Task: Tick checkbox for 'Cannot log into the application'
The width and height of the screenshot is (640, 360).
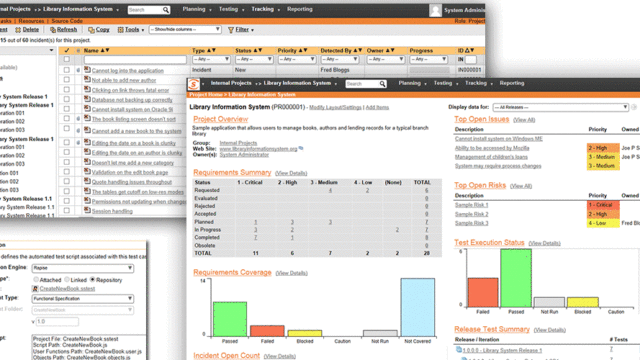Action: 67,70
